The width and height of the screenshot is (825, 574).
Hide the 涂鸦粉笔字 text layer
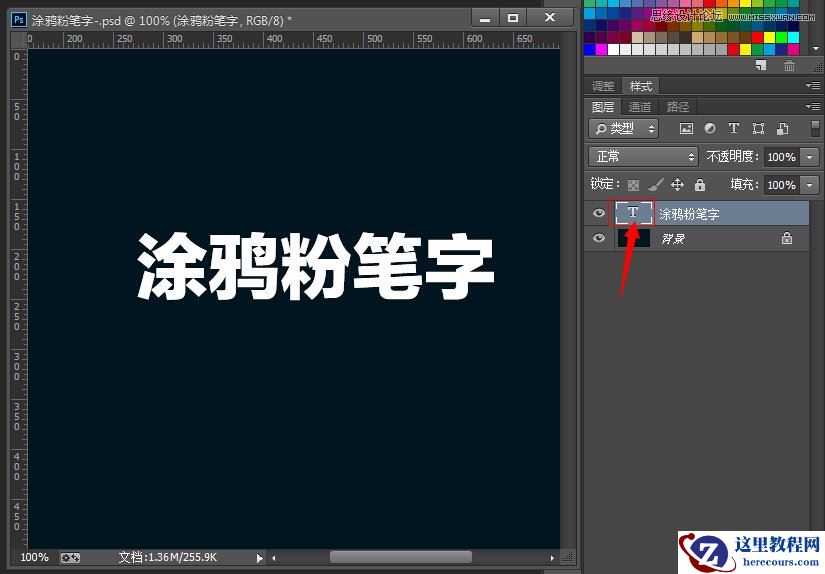(598, 213)
